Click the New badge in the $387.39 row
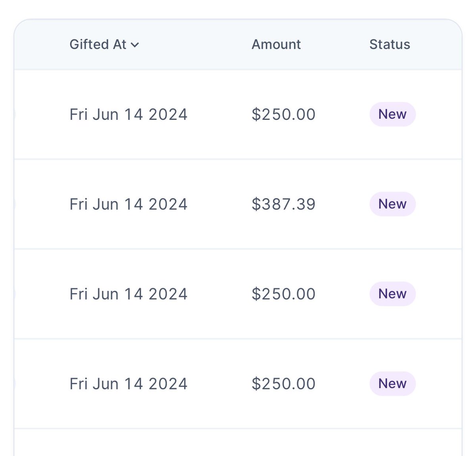Viewport: 476px width, 456px height. click(x=392, y=204)
